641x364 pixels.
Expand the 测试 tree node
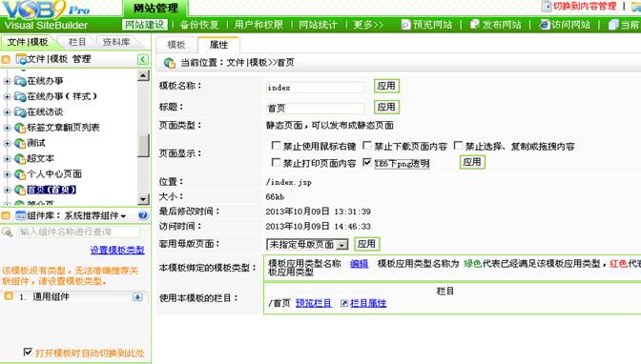(x=7, y=143)
